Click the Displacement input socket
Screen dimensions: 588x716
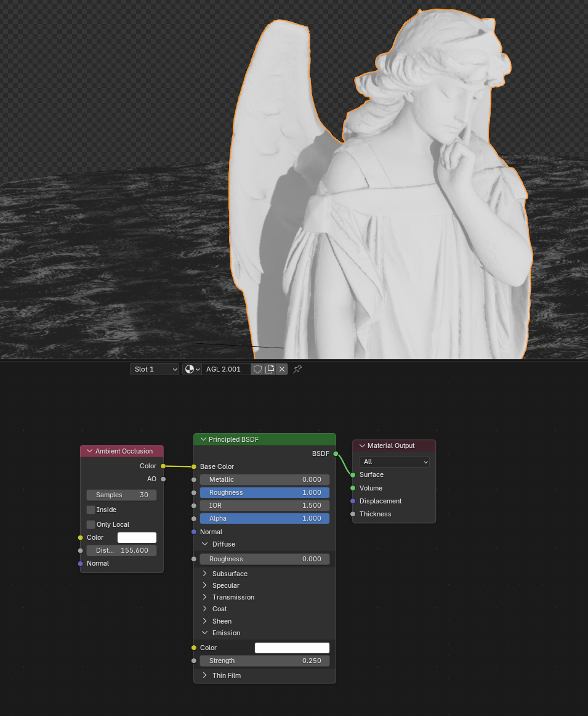[353, 501]
